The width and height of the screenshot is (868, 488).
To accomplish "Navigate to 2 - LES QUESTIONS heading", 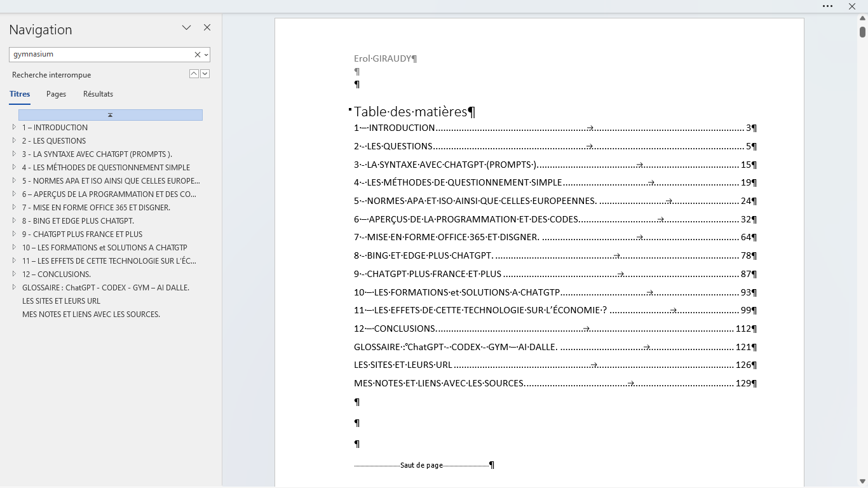I will pyautogui.click(x=54, y=141).
